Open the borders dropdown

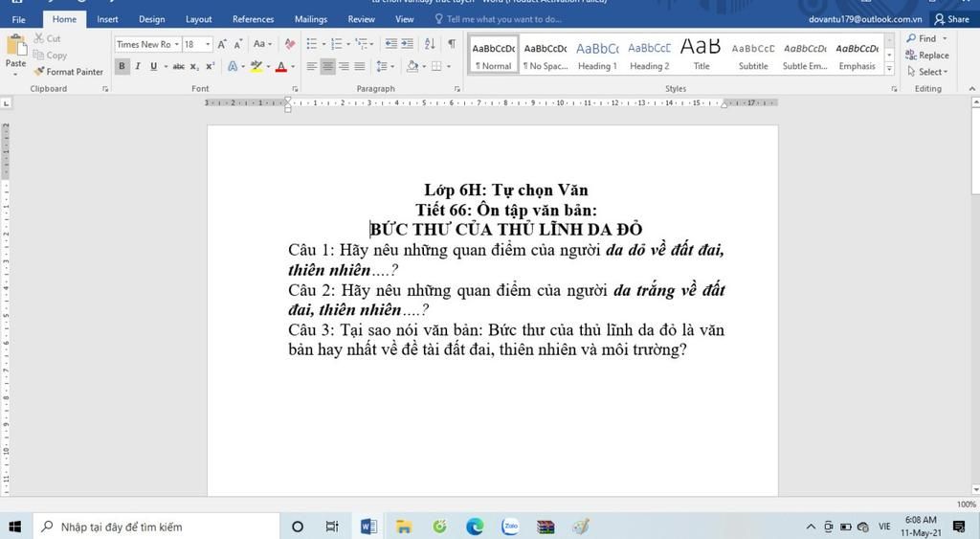(x=448, y=66)
